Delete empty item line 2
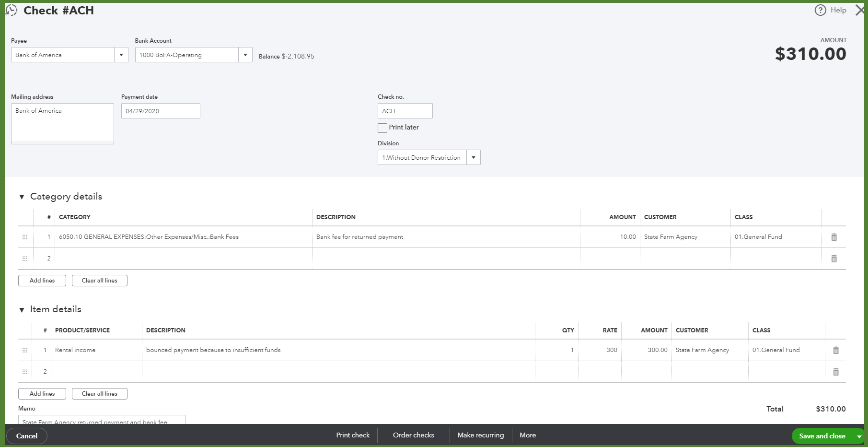 pos(836,372)
